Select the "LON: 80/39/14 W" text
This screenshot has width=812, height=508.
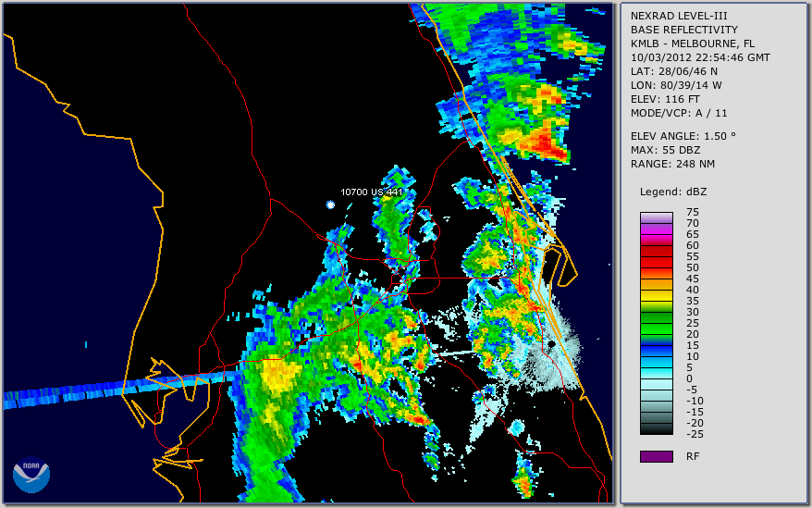click(x=676, y=85)
